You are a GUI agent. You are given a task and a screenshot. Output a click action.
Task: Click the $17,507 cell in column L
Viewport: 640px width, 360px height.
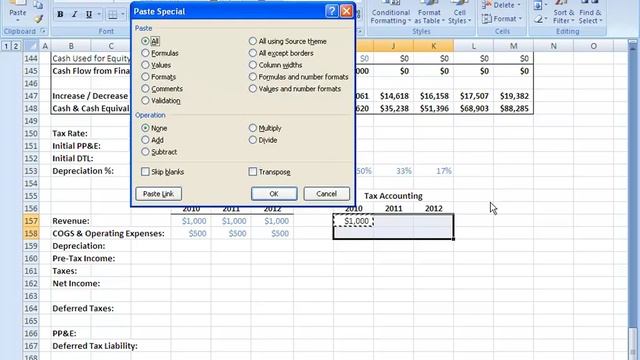(x=473, y=96)
